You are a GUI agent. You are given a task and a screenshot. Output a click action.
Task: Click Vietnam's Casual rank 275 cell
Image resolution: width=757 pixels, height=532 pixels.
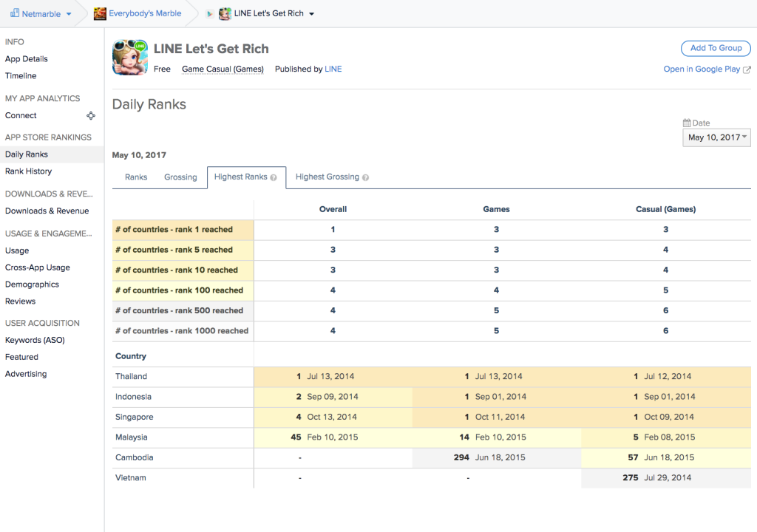(666, 478)
